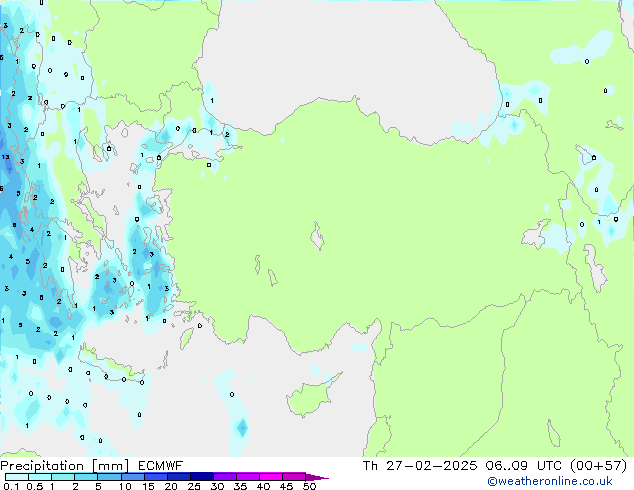This screenshot has height=490, width=634.
Task: Click the '25' legend scale label
Action: click(194, 486)
